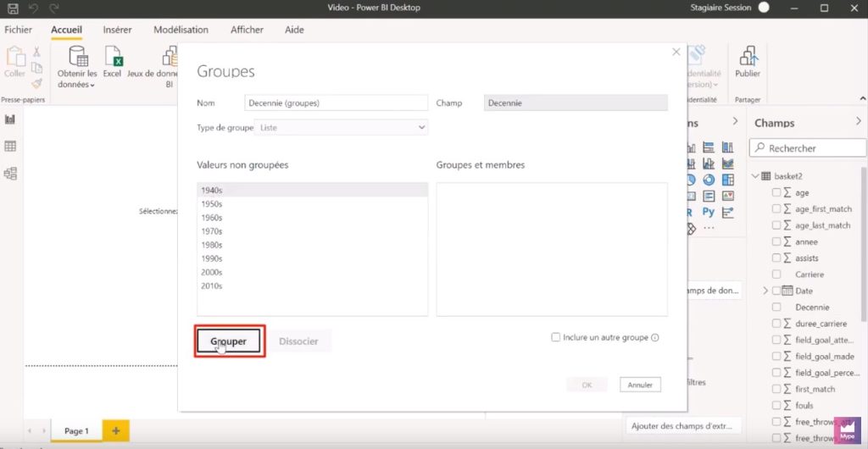Screen dimensions: 868x449
Task: Switch to Data view in the left sidebar
Action: 10,147
